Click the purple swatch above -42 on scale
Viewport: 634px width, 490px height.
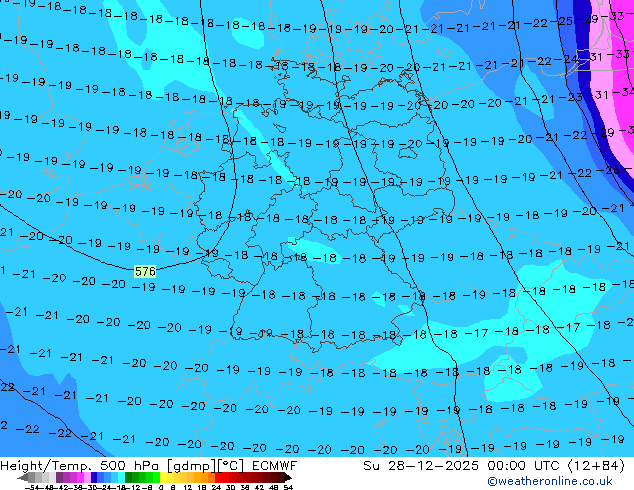59,477
